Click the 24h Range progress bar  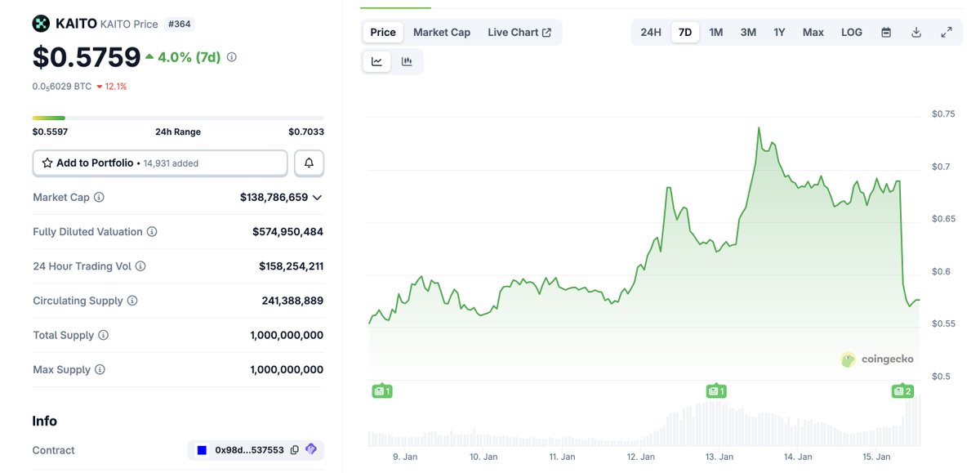[178, 118]
